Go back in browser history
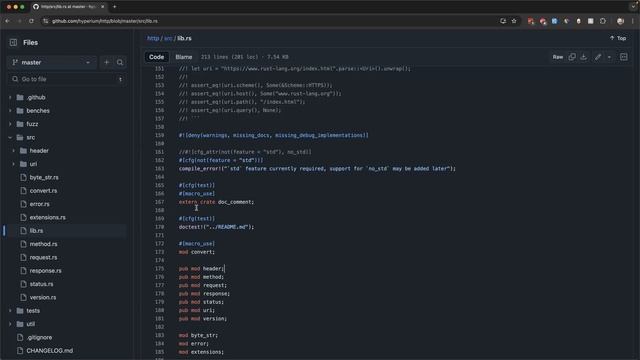 8,21
